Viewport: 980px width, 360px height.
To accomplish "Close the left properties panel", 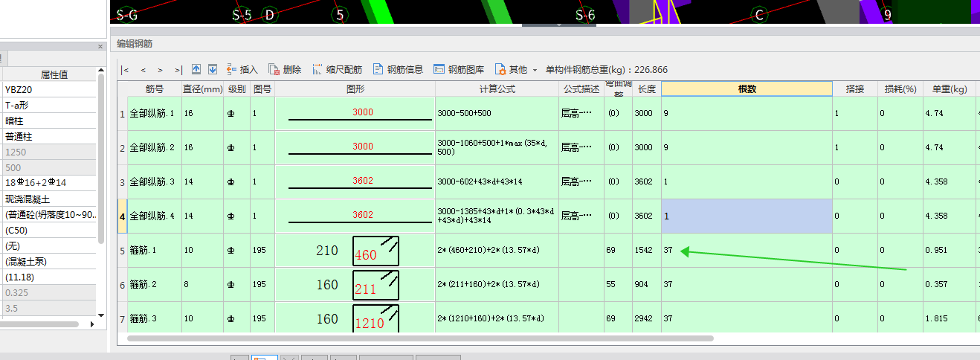I will [100, 46].
